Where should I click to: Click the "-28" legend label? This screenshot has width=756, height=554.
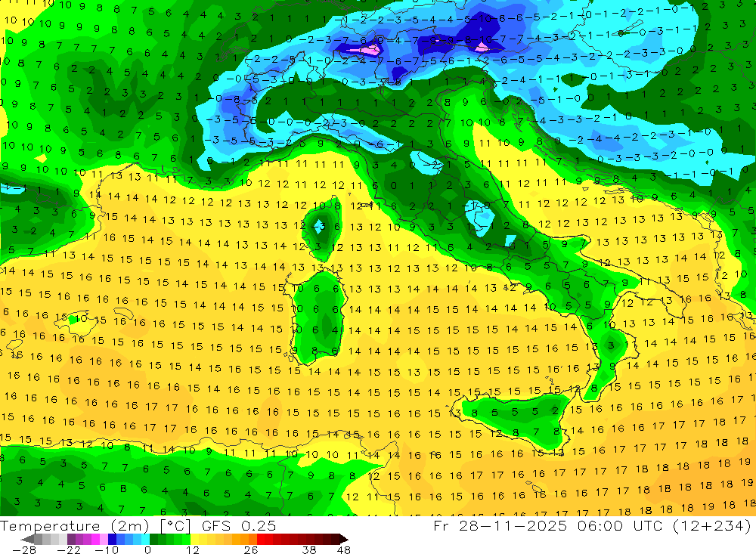click(24, 549)
